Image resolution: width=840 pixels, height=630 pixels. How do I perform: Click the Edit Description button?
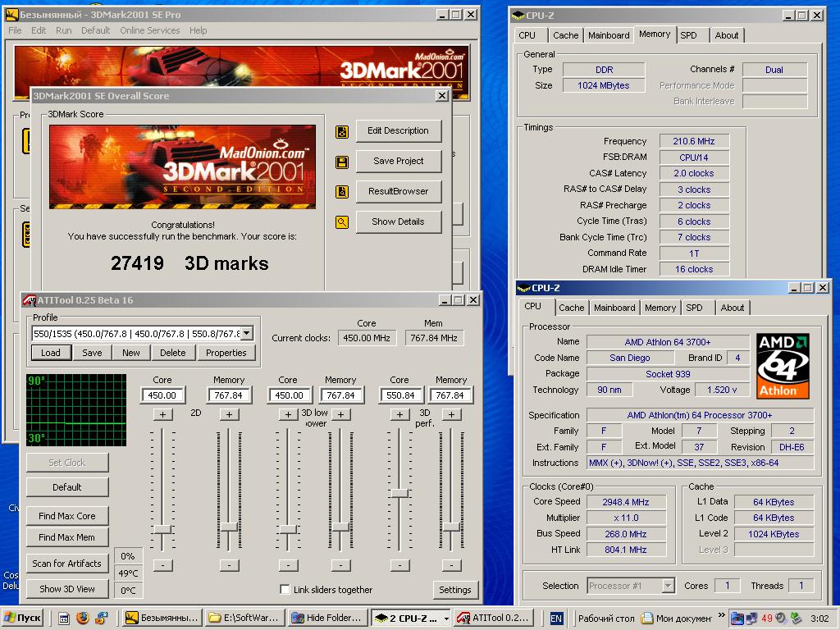point(398,130)
